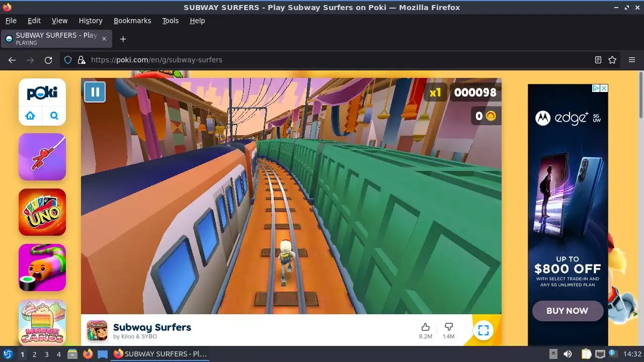Go forward with the forward arrow
The width and height of the screenshot is (644, 362).
click(30, 60)
